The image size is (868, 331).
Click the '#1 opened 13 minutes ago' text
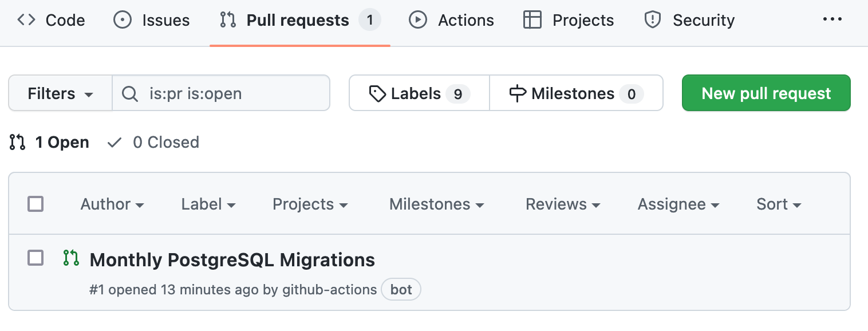click(174, 290)
